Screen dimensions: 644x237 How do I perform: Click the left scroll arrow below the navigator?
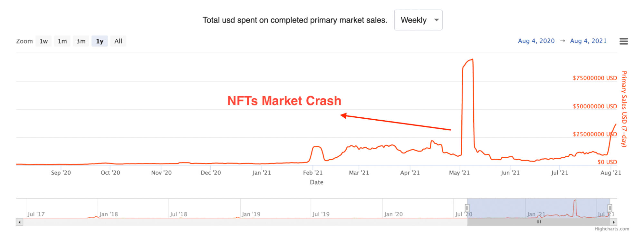coord(19,222)
